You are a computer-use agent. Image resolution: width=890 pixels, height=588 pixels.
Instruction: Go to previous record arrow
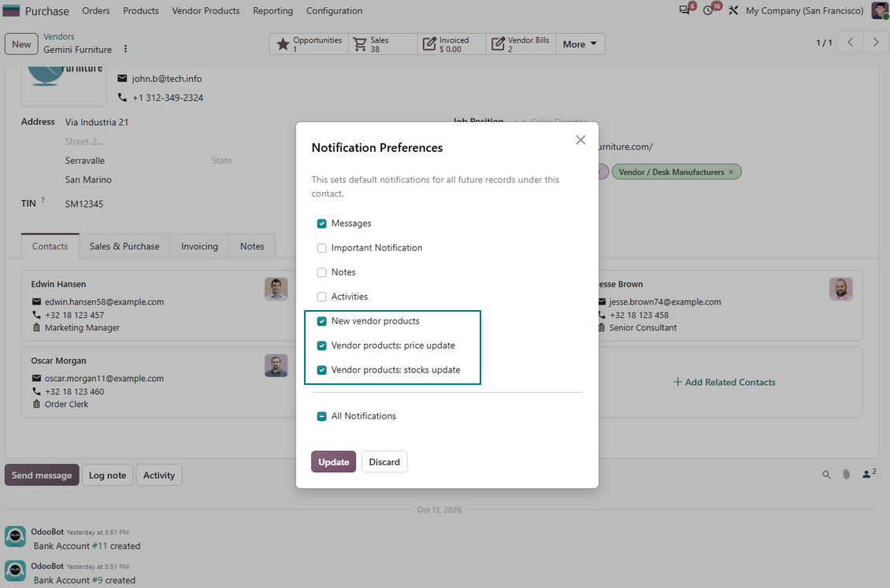pyautogui.click(x=851, y=42)
